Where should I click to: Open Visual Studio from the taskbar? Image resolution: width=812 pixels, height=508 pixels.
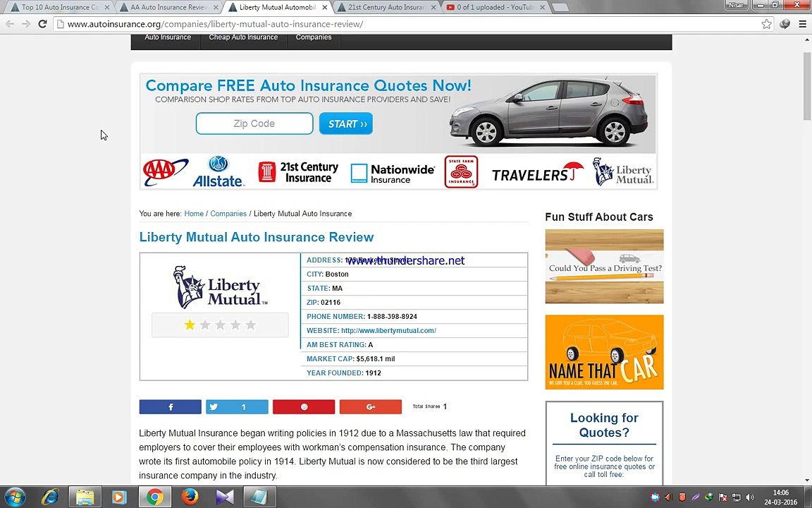click(225, 497)
